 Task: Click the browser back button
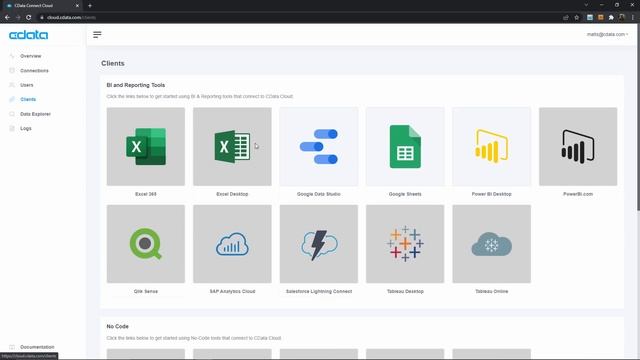pyautogui.click(x=7, y=17)
